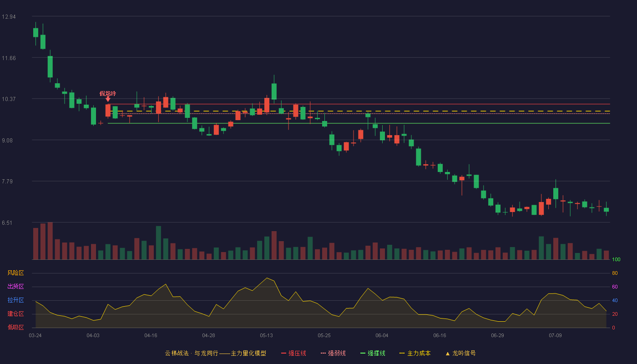Click the green 100 indicator scale value

tap(616, 260)
